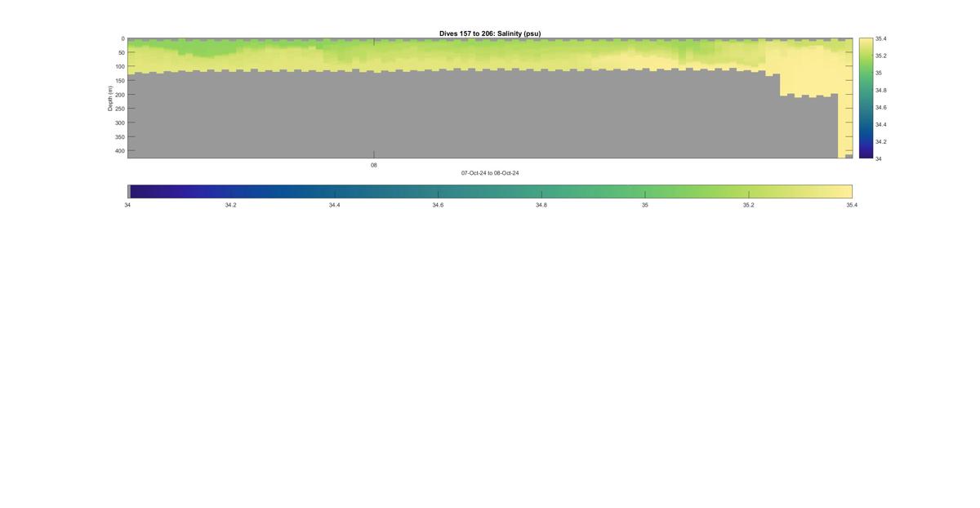The image size is (980, 508).
Task: Click the plot title 'Dives 157 to 206: Salinity (psu)'
Action: 490,33
